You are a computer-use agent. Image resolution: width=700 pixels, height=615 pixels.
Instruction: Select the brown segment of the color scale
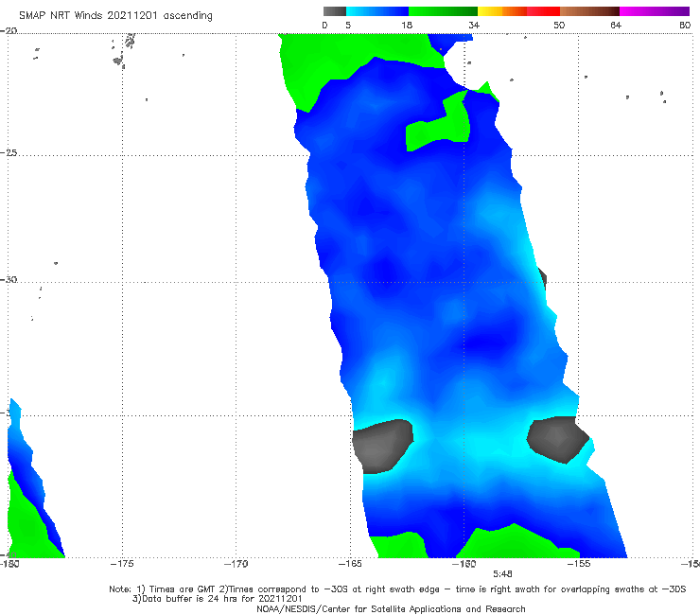click(x=589, y=11)
